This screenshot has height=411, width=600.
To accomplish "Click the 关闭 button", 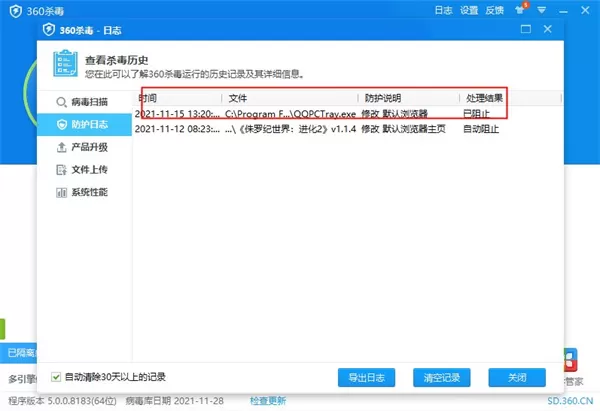I will (517, 378).
